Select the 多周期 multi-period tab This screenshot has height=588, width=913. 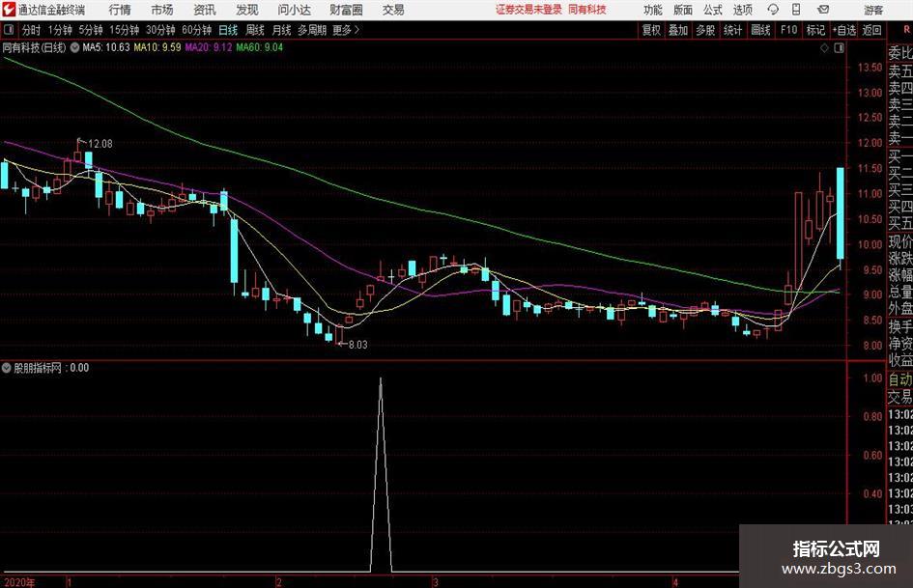tap(312, 30)
